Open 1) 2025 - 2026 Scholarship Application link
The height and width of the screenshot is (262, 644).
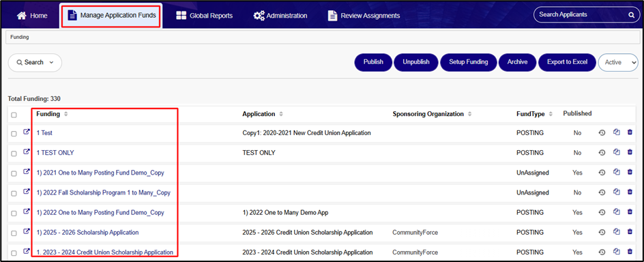[87, 233]
